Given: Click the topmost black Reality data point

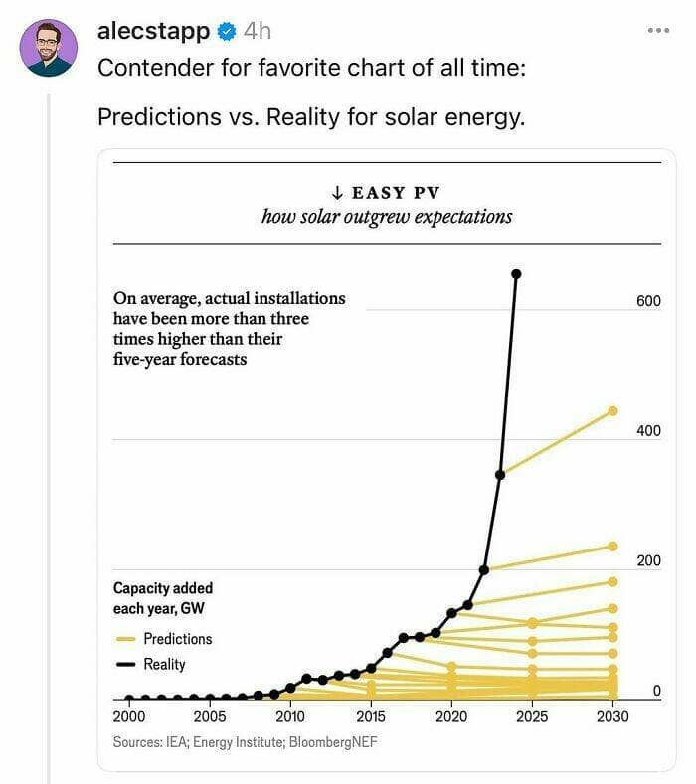Looking at the screenshot, I should coord(515,273).
